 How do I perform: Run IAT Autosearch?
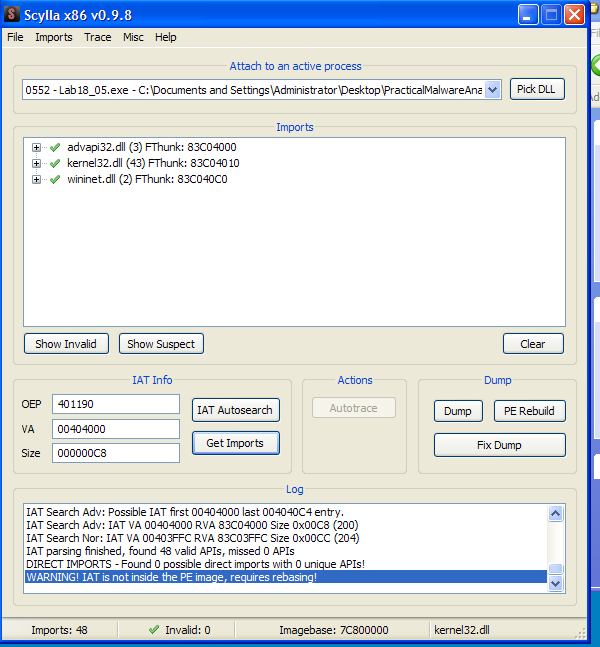click(235, 410)
